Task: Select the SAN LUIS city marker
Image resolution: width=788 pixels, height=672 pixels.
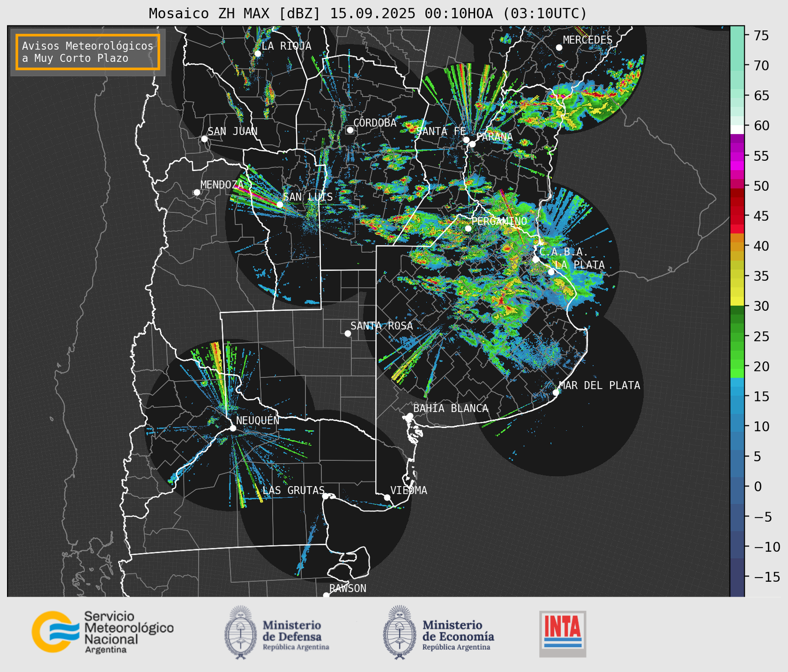Action: 280,205
